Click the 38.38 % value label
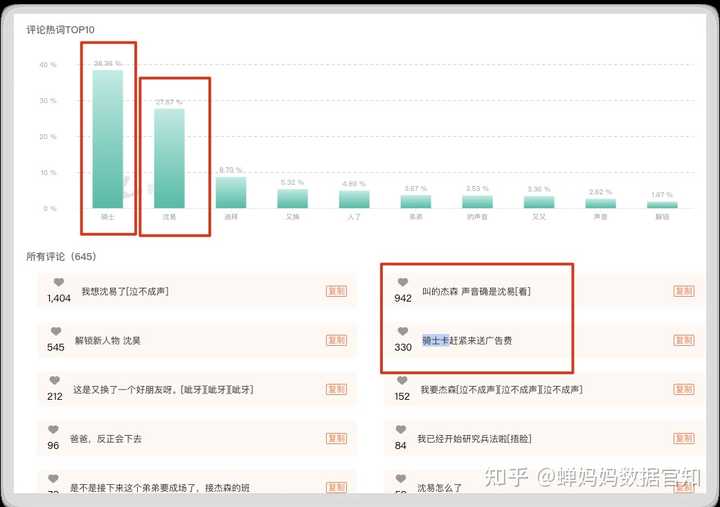Viewport: 720px width, 507px height. point(108,63)
